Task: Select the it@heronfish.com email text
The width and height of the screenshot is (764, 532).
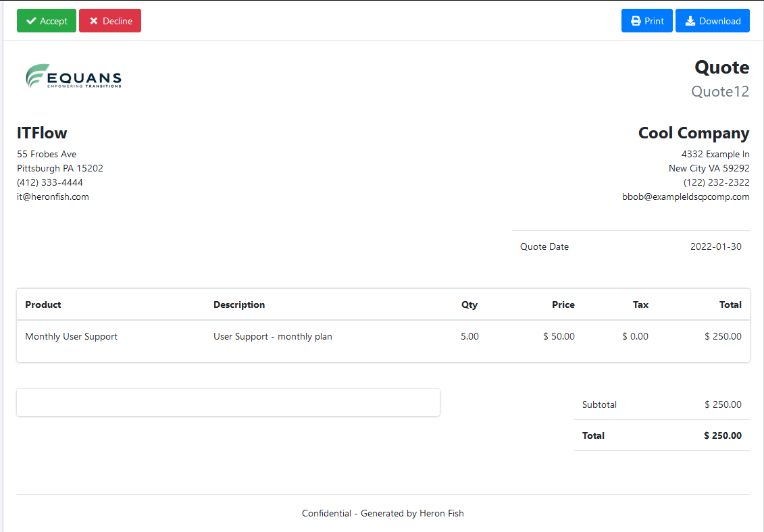Action: point(53,197)
